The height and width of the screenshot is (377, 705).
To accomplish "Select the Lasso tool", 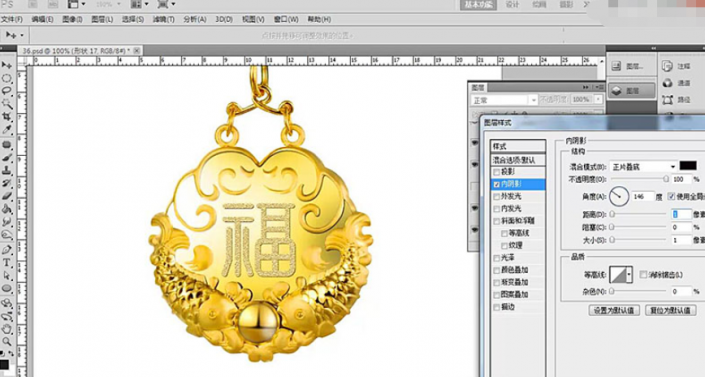I will click(7, 91).
